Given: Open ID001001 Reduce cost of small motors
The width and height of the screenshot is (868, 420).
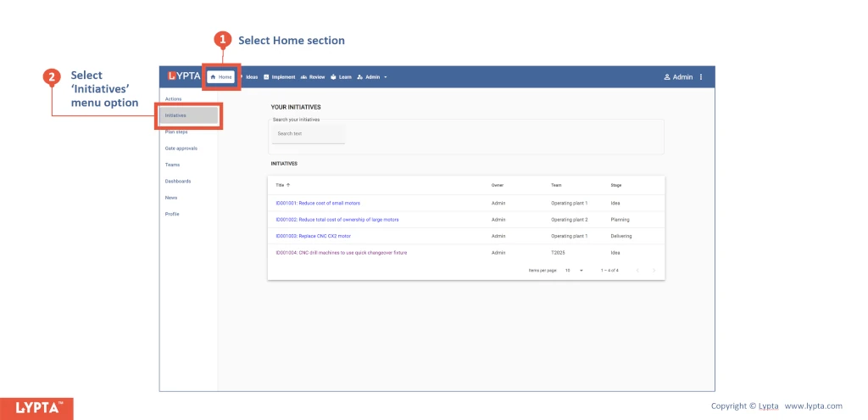Looking at the screenshot, I should point(318,204).
